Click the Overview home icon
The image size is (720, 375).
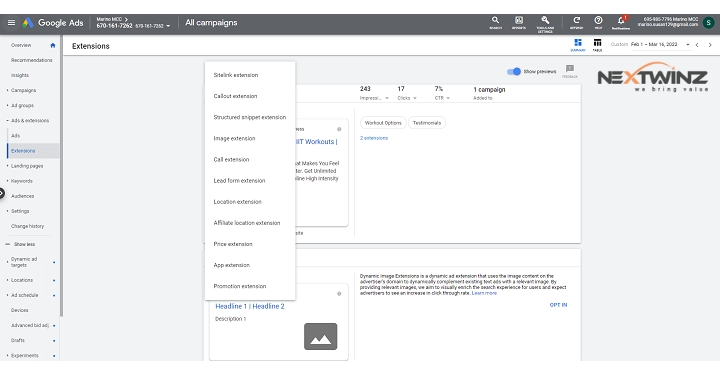[53, 45]
